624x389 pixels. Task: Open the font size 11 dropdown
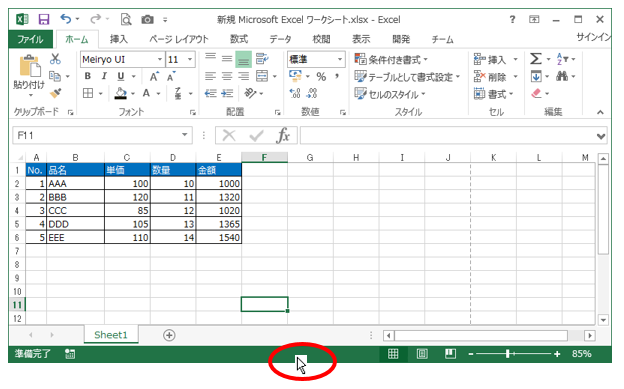[x=190, y=59]
